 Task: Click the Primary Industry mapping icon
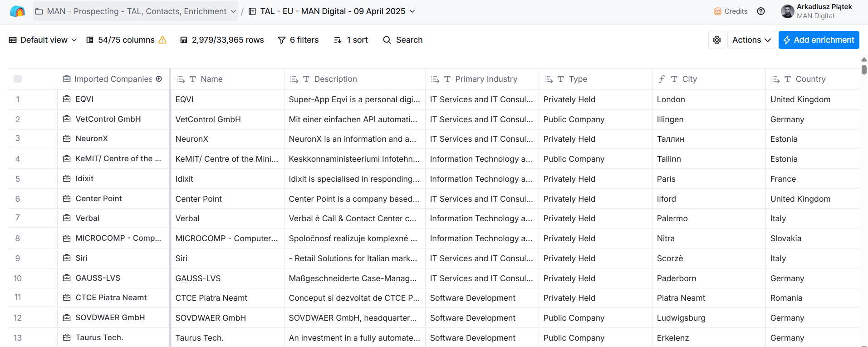click(435, 79)
